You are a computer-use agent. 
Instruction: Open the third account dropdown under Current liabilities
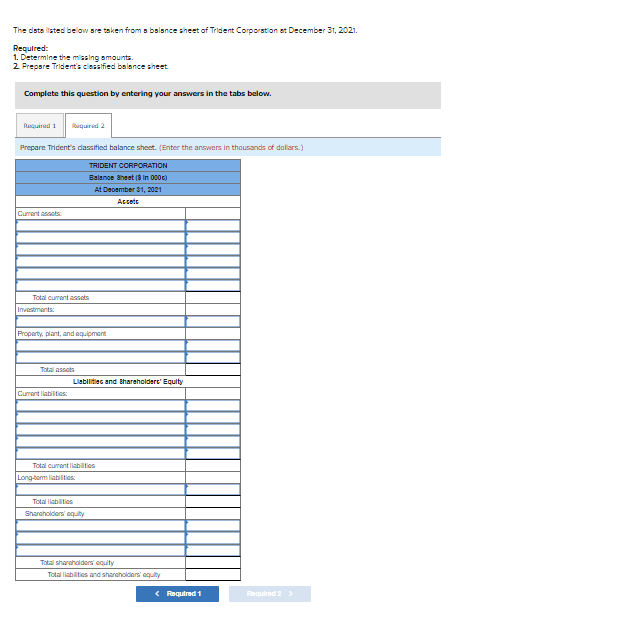100,430
